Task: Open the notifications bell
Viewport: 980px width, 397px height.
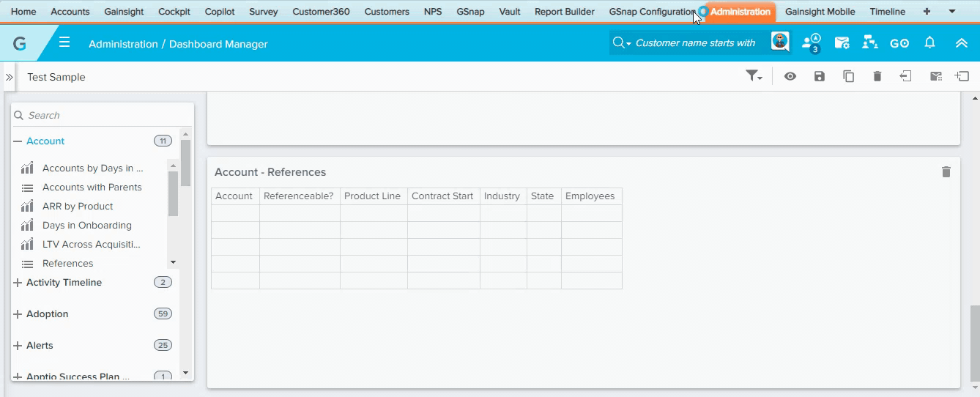Action: click(x=930, y=42)
